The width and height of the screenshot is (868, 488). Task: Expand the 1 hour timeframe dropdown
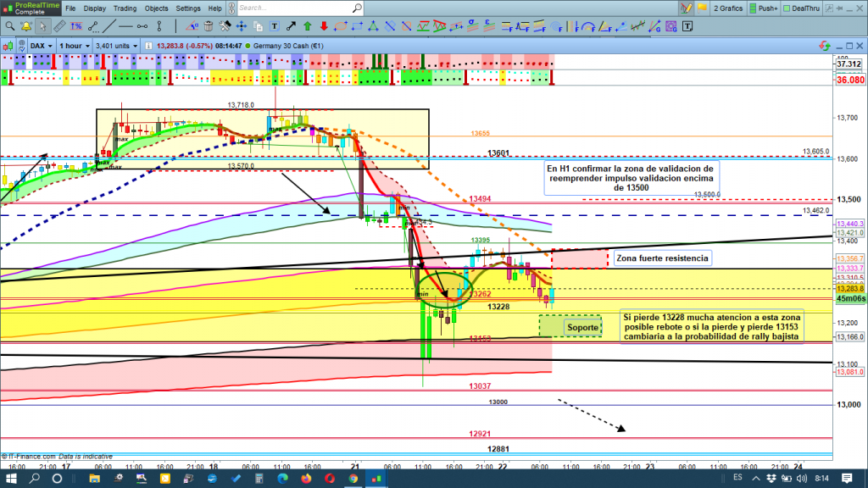[x=75, y=45]
